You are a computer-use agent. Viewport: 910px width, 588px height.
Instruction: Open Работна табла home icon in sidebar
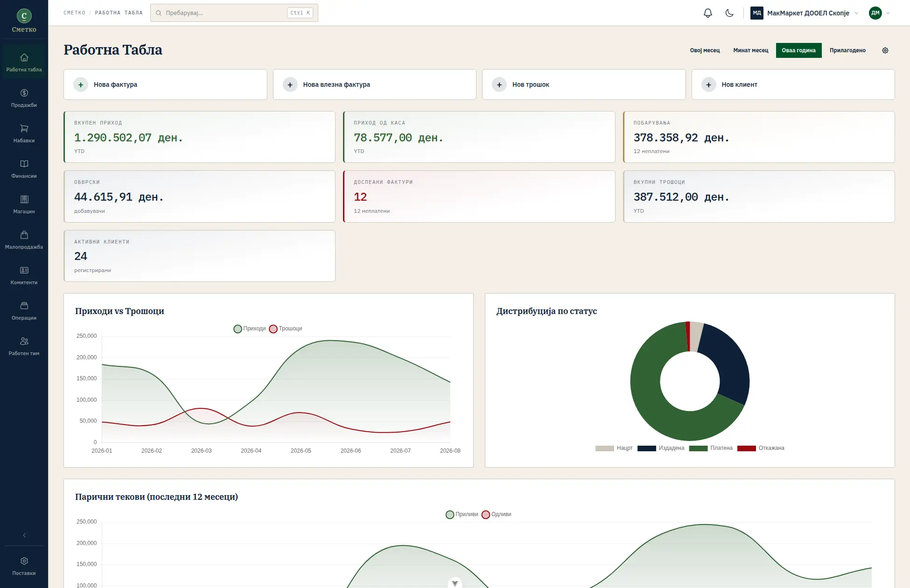tap(24, 57)
